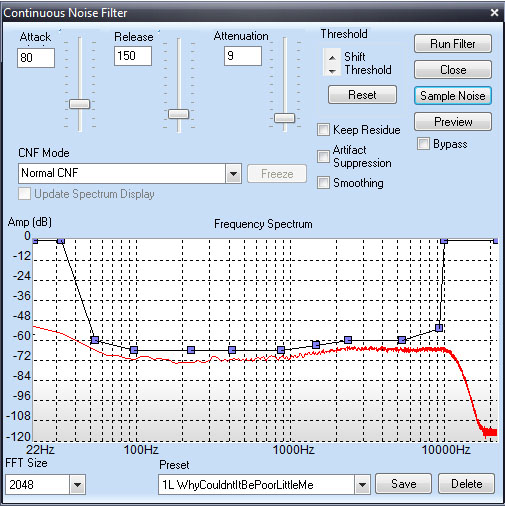
Task: Select the threshold node at the 22Hz left edge
Action: [x=35, y=240]
